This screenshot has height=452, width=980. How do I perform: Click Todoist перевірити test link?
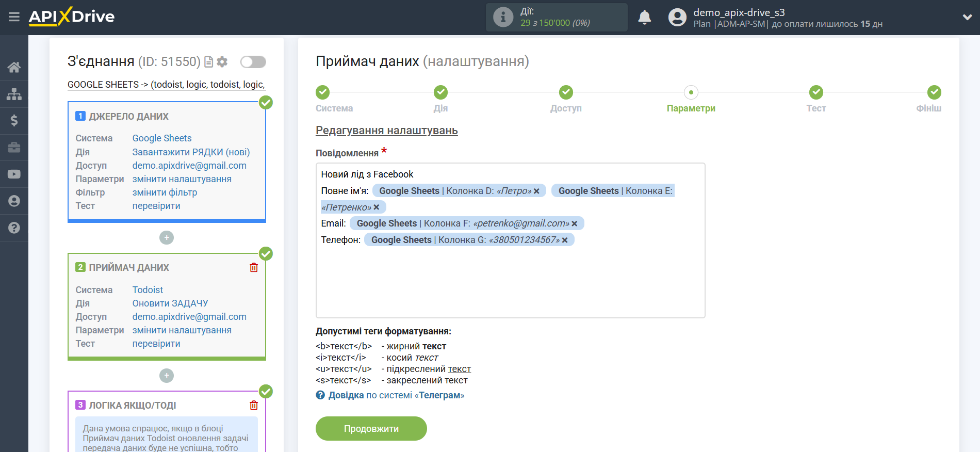pos(156,344)
